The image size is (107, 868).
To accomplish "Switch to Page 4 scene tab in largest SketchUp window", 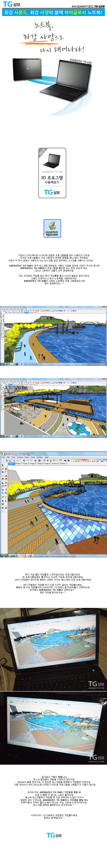I will [33, 464].
